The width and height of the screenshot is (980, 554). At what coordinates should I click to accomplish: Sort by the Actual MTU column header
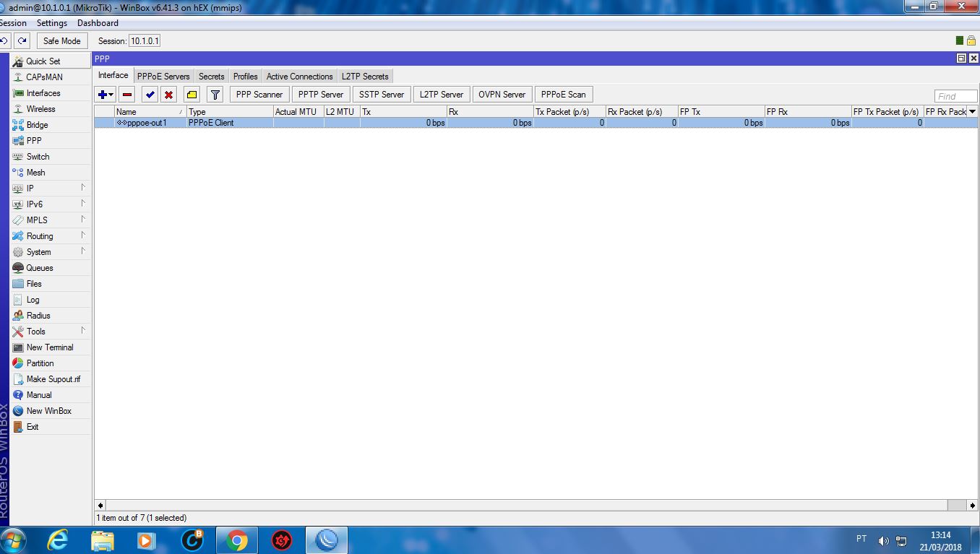click(x=298, y=112)
